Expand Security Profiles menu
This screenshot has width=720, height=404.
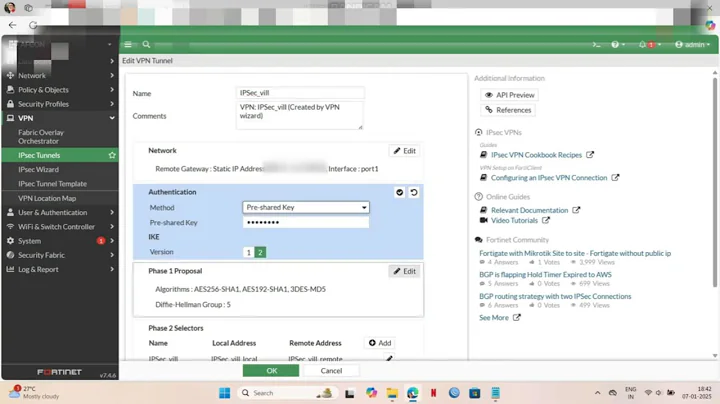pyautogui.click(x=60, y=104)
